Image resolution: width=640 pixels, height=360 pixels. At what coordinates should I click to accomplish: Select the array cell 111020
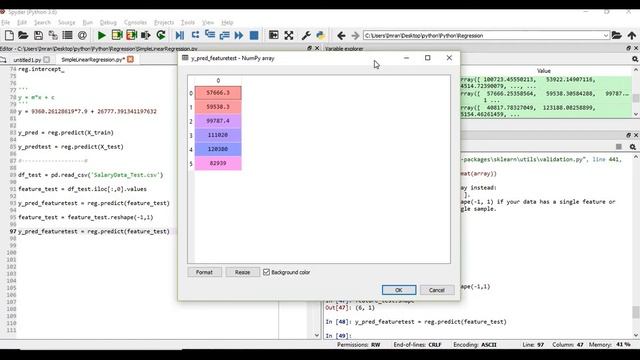click(x=218, y=135)
